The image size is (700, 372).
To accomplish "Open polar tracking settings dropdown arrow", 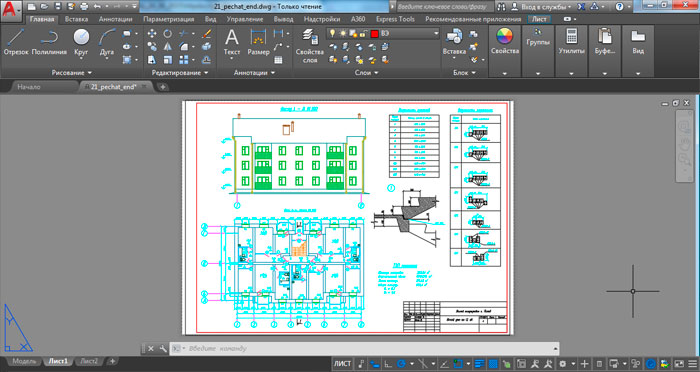I will point(412,364).
